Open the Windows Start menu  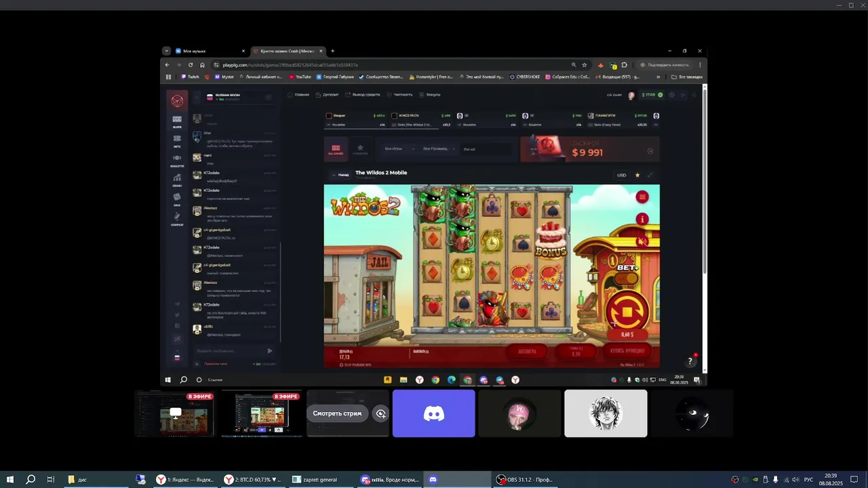tap(10, 479)
